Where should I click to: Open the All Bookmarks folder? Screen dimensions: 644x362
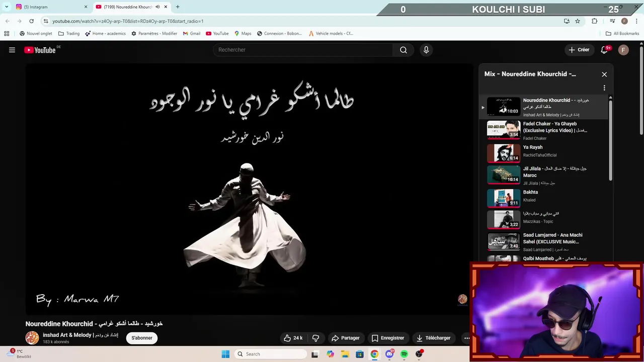(x=622, y=34)
